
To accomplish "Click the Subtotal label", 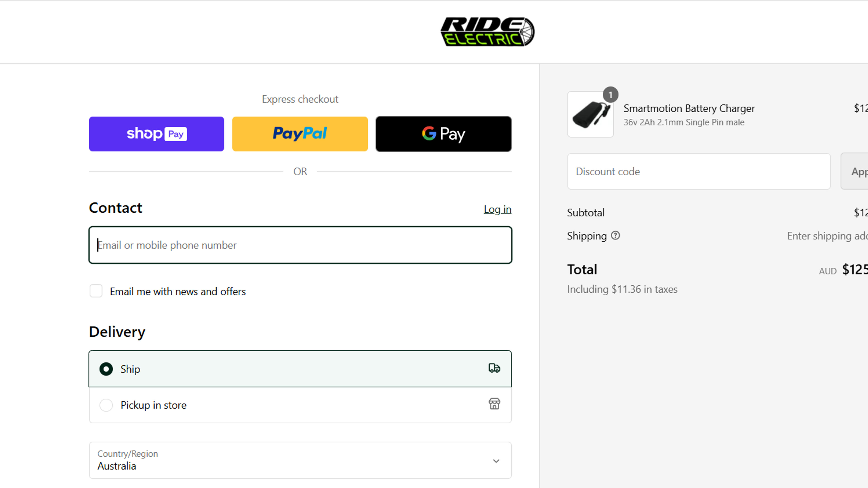I will [x=586, y=213].
